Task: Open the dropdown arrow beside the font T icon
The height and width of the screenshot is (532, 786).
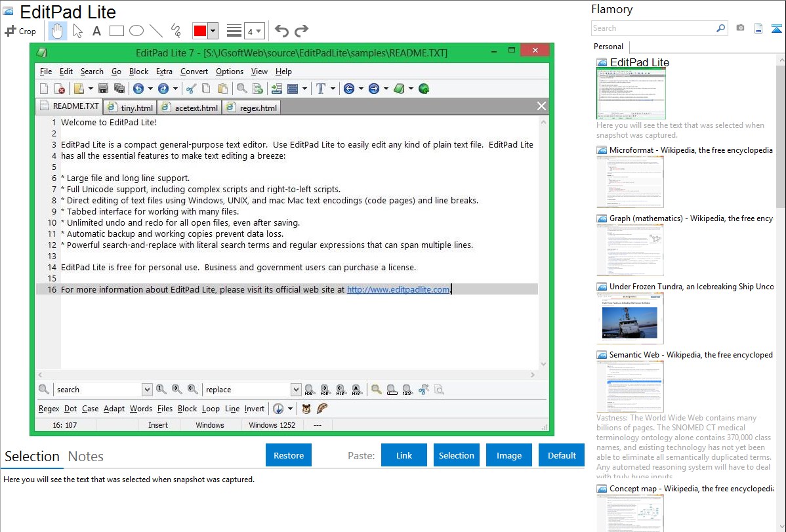Action: pyautogui.click(x=333, y=89)
